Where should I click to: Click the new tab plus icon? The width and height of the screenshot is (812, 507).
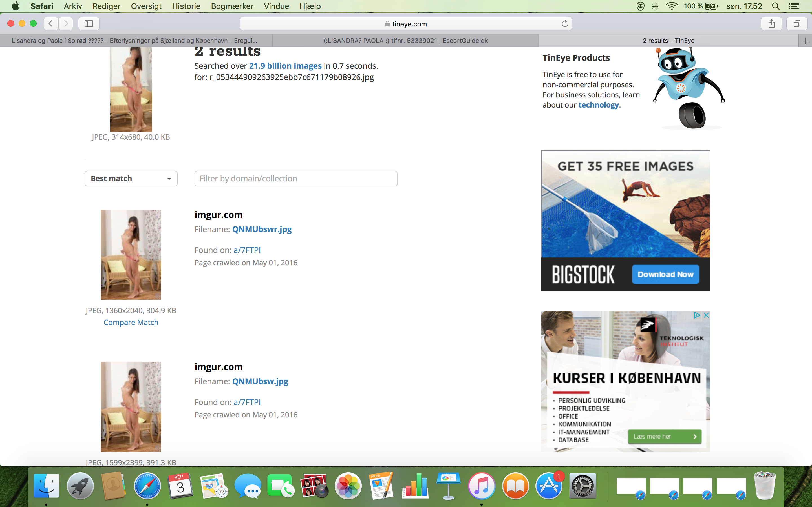(x=805, y=41)
